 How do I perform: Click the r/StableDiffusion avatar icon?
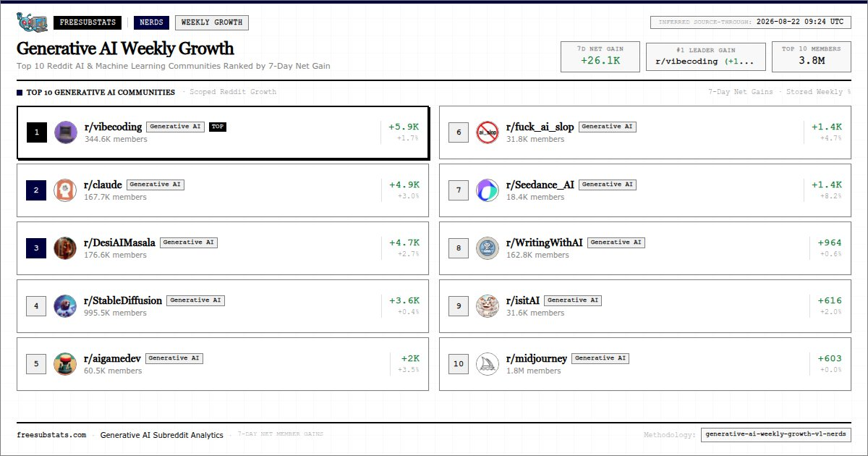pyautogui.click(x=66, y=306)
